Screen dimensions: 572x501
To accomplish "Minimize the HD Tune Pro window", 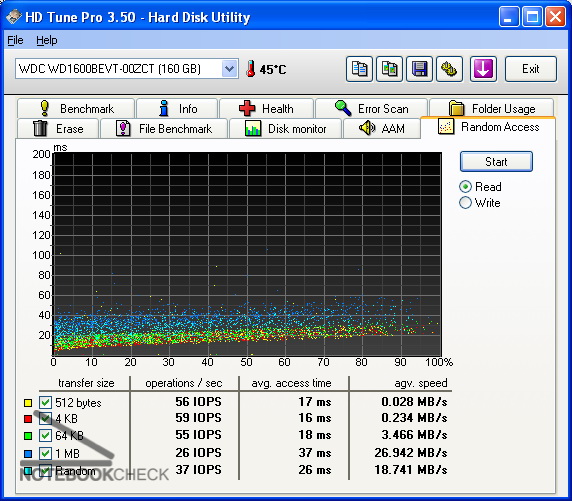I will (509, 17).
